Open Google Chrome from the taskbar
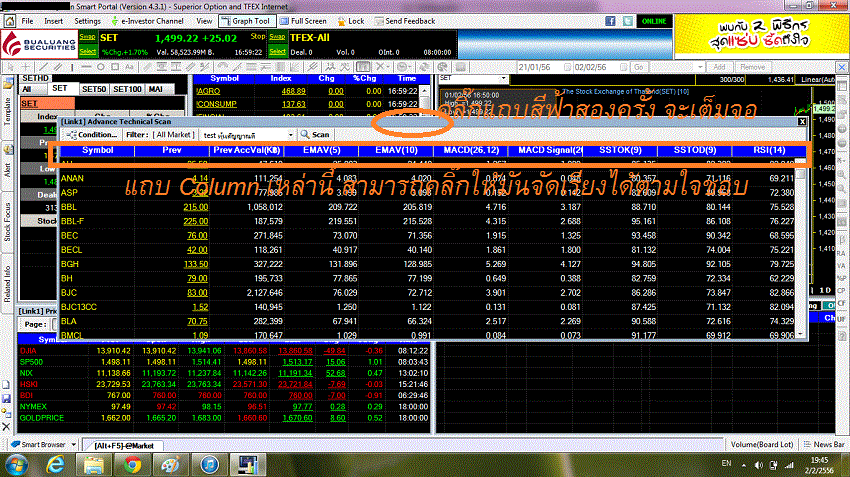850x477 pixels. pos(132,465)
